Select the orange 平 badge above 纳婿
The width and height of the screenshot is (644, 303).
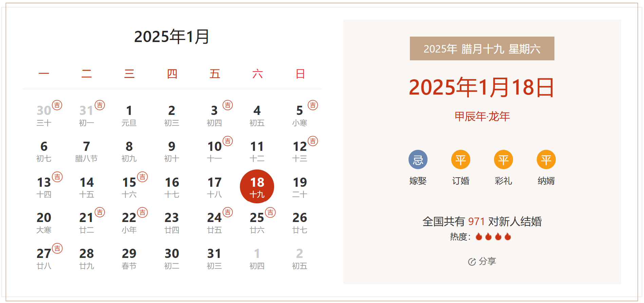(x=546, y=159)
